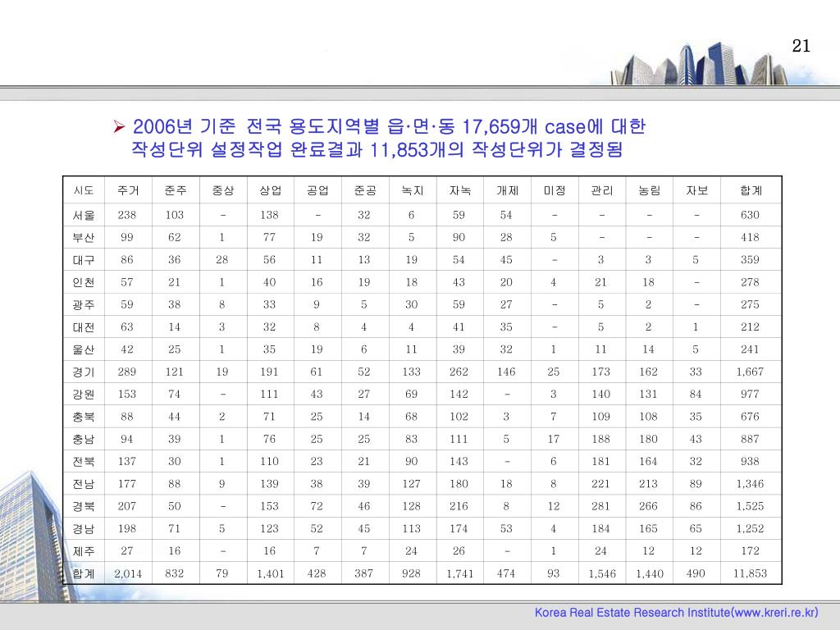Select the 주거 column header
Image resolution: width=840 pixels, height=630 pixels.
128,190
